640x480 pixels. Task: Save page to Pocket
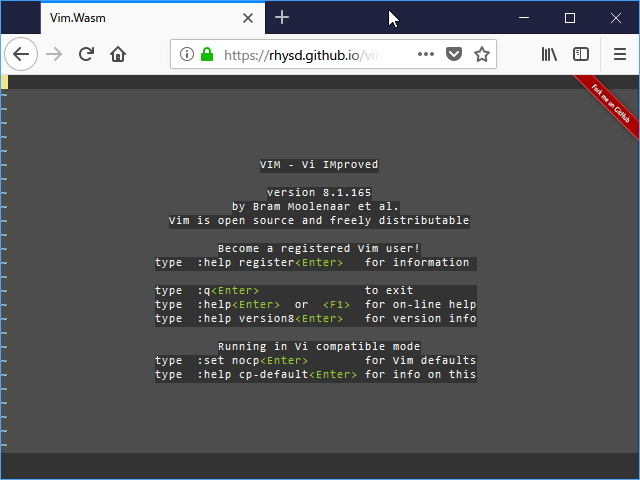coord(453,54)
